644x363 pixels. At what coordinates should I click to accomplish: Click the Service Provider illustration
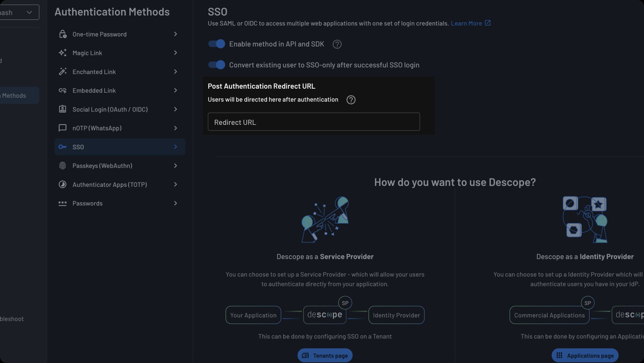click(x=325, y=219)
